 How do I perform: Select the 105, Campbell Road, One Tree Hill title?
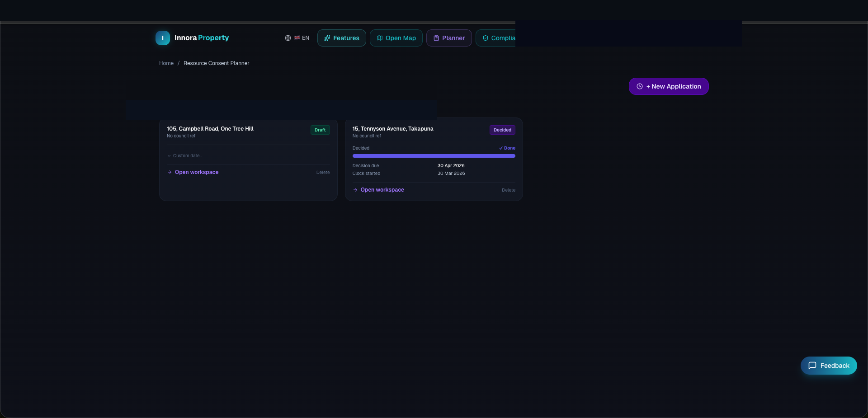click(210, 129)
